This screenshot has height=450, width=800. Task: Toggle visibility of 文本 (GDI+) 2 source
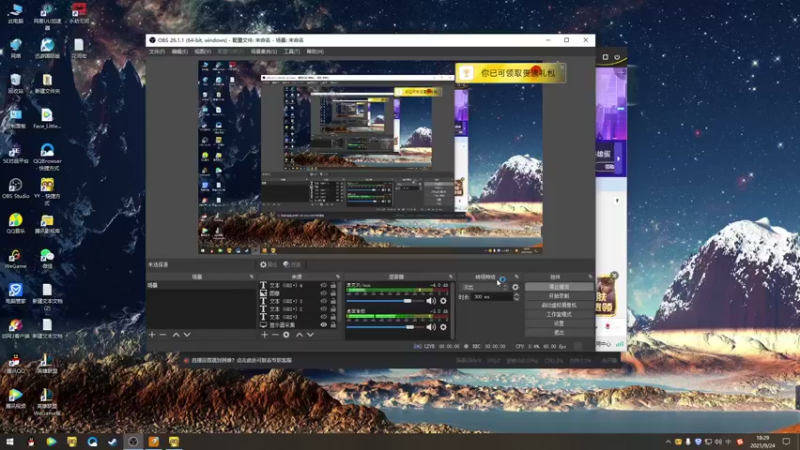pyautogui.click(x=323, y=309)
